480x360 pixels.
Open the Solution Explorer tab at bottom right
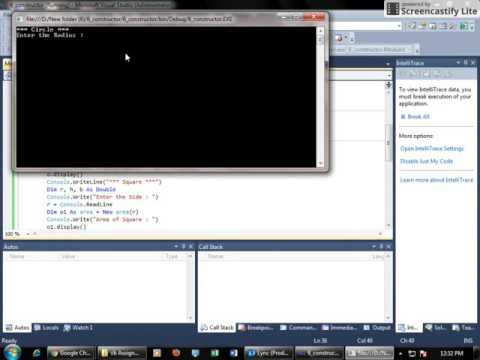pos(435,328)
